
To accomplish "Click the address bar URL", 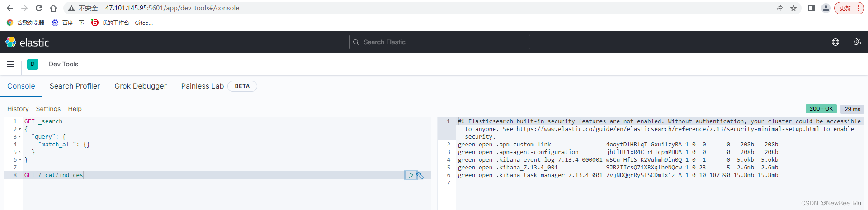I will (172, 8).
